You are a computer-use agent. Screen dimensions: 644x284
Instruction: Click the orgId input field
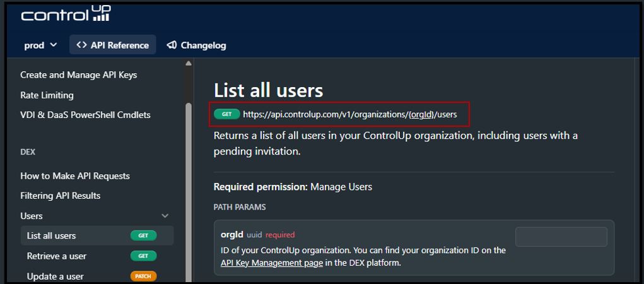point(561,237)
